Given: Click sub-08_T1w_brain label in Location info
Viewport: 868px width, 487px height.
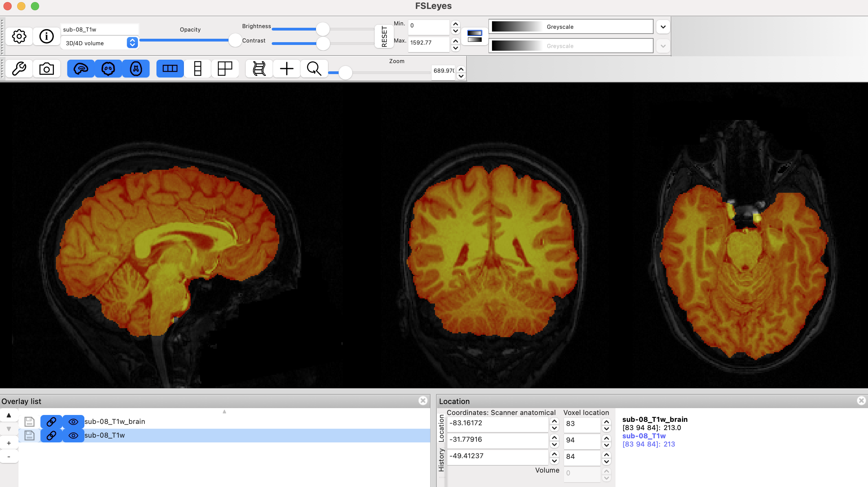Looking at the screenshot, I should 655,419.
